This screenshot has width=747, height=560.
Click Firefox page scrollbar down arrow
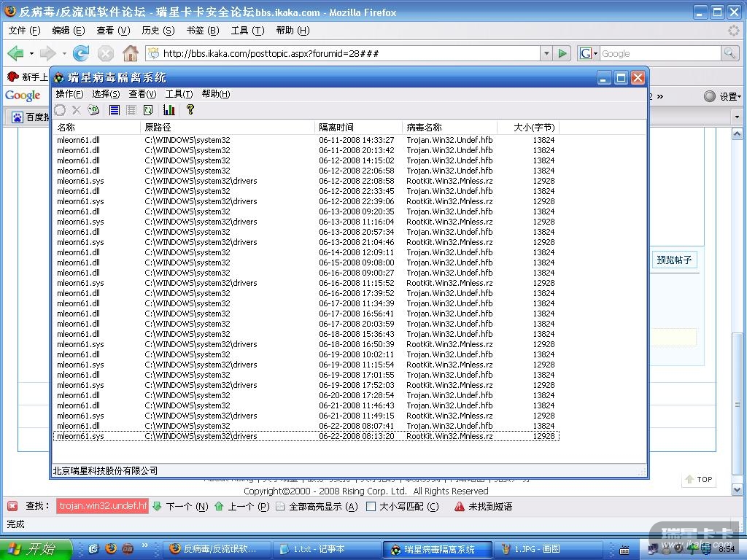click(x=737, y=489)
